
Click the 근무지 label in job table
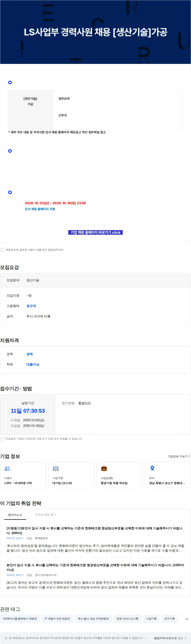[62, 115]
